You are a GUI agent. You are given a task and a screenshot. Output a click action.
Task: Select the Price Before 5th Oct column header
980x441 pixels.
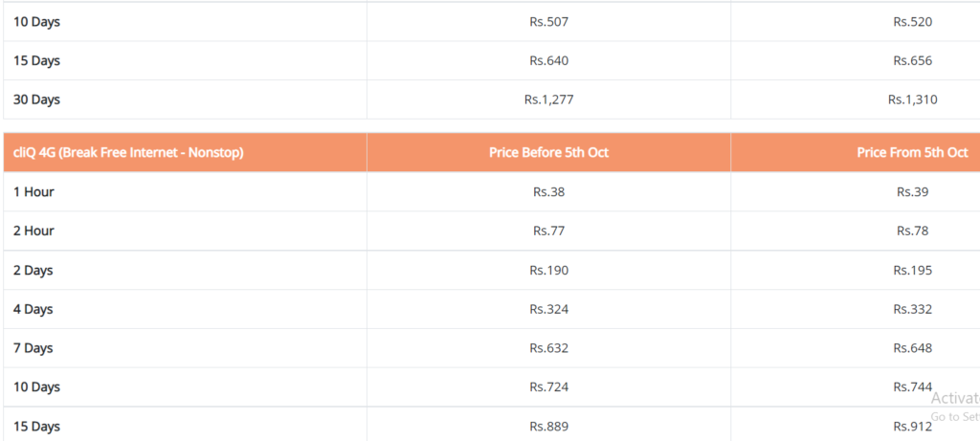[x=548, y=152]
